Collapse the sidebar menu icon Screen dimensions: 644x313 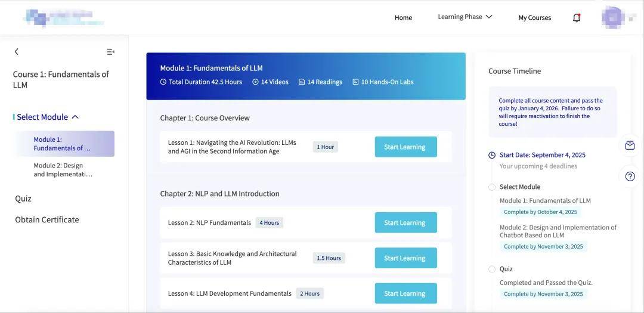pyautogui.click(x=110, y=52)
